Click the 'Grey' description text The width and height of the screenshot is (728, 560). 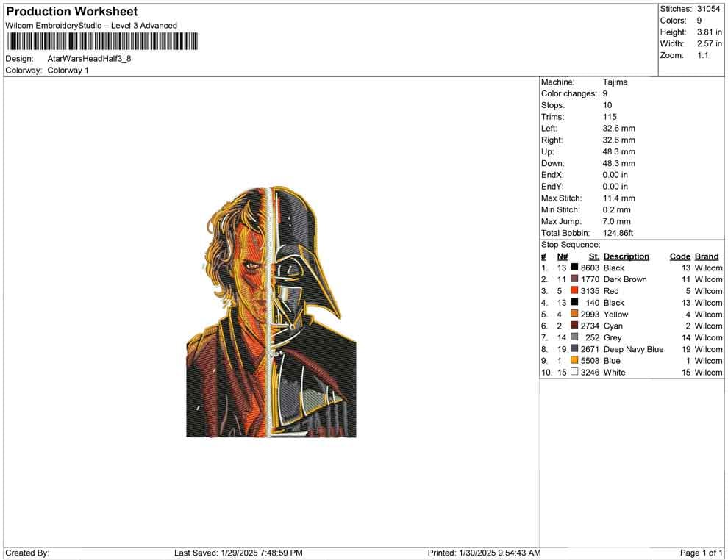click(x=613, y=337)
